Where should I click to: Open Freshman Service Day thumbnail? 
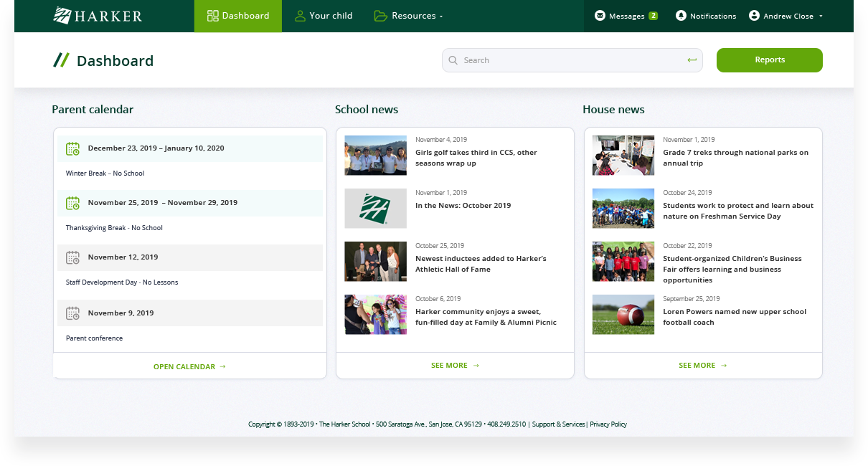[x=623, y=208]
